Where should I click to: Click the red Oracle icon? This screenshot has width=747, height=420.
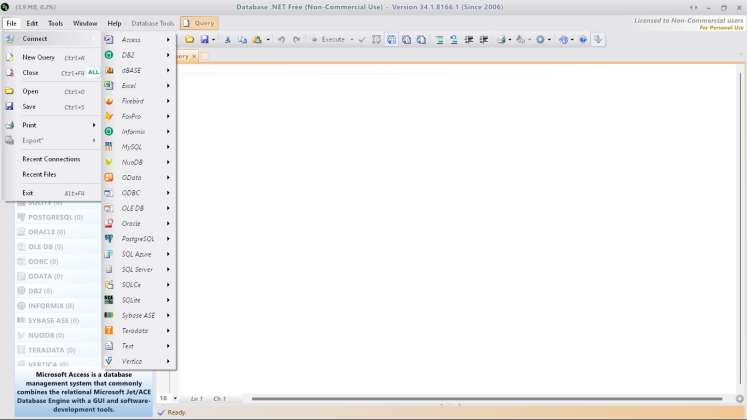[x=109, y=223]
